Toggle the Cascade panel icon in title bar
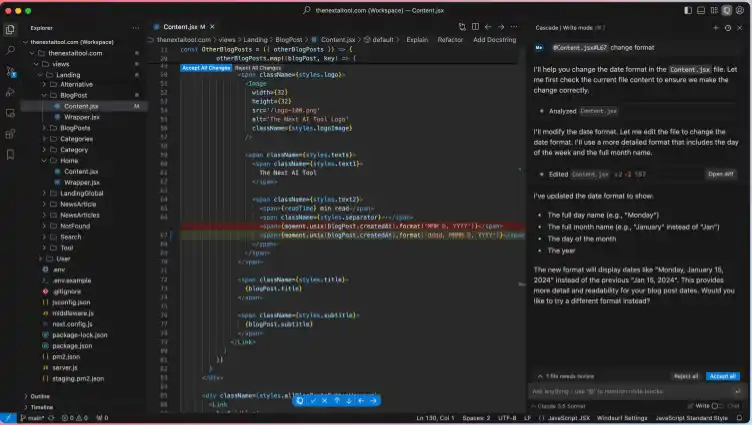The image size is (752, 425). tap(727, 10)
